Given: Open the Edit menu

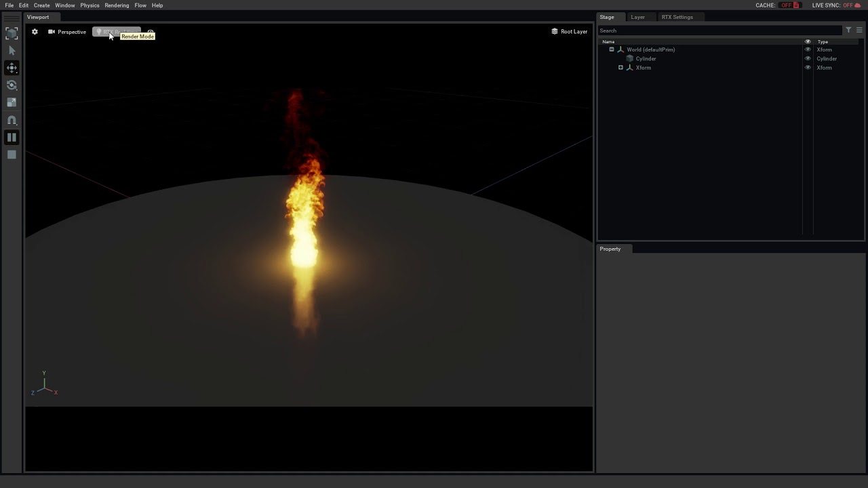Looking at the screenshot, I should click(x=24, y=5).
